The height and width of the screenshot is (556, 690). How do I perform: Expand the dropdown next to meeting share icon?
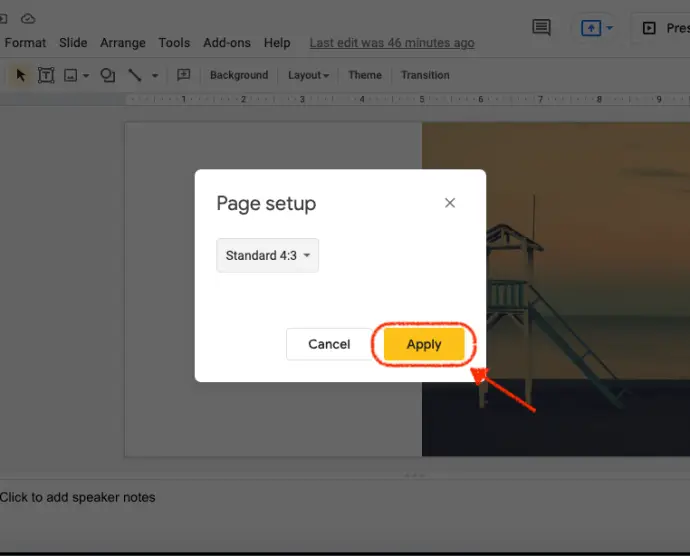(609, 28)
